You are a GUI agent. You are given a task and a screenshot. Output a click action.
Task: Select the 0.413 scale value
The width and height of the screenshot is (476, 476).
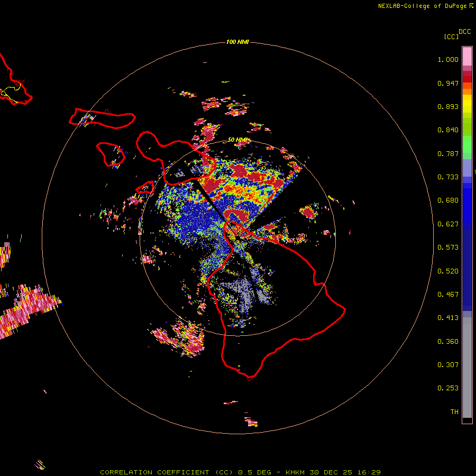tap(448, 318)
